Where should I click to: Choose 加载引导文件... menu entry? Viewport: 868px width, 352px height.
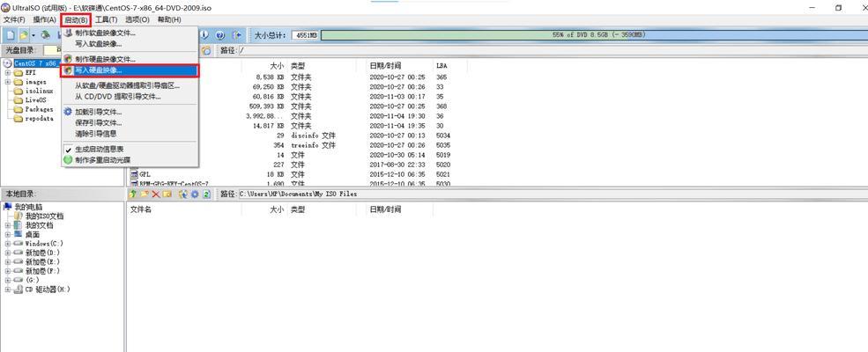(x=130, y=112)
